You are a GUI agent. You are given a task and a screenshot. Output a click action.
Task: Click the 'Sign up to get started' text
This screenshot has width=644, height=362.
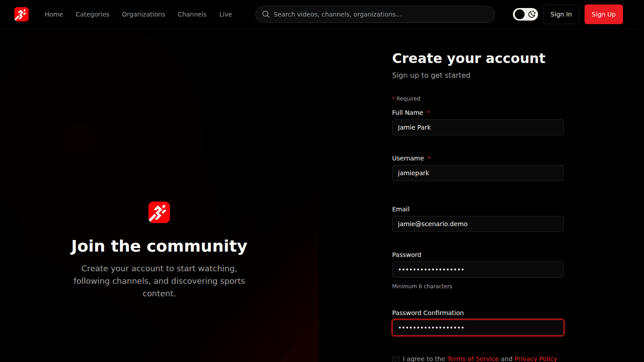point(431,75)
